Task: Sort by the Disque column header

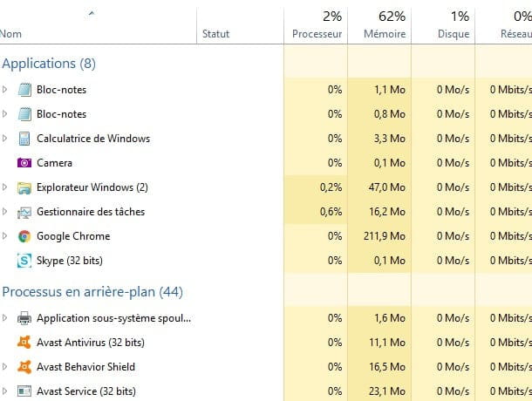Action: [443, 25]
